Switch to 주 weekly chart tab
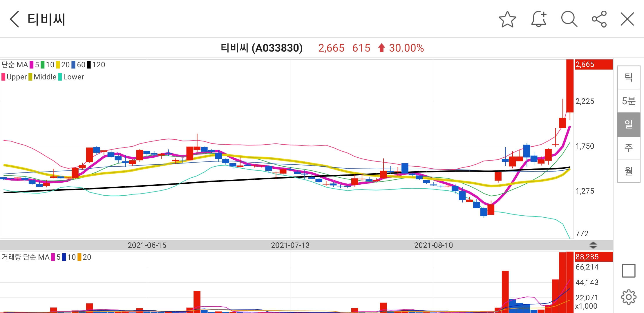644x313 pixels. click(x=629, y=148)
